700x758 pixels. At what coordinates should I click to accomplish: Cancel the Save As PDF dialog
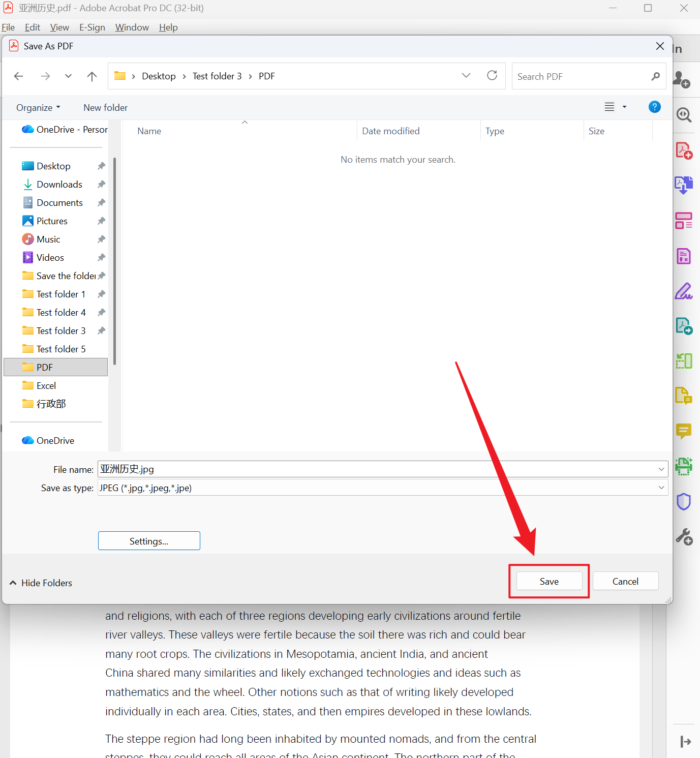[625, 581]
